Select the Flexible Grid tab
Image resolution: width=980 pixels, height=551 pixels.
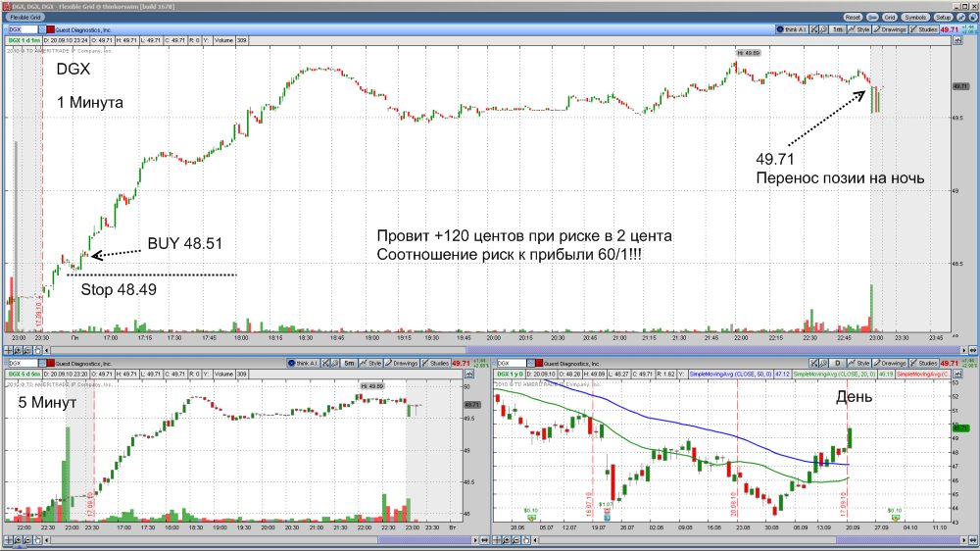point(24,18)
